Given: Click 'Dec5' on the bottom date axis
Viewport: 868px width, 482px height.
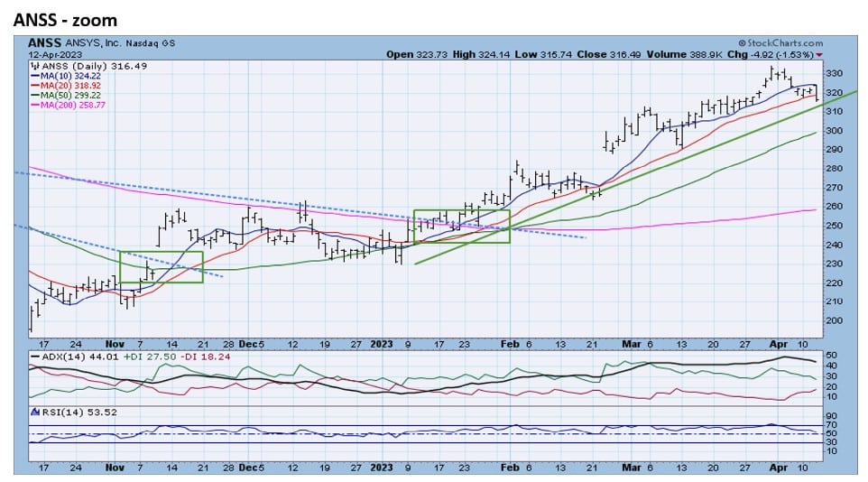Looking at the screenshot, I should point(252,468).
